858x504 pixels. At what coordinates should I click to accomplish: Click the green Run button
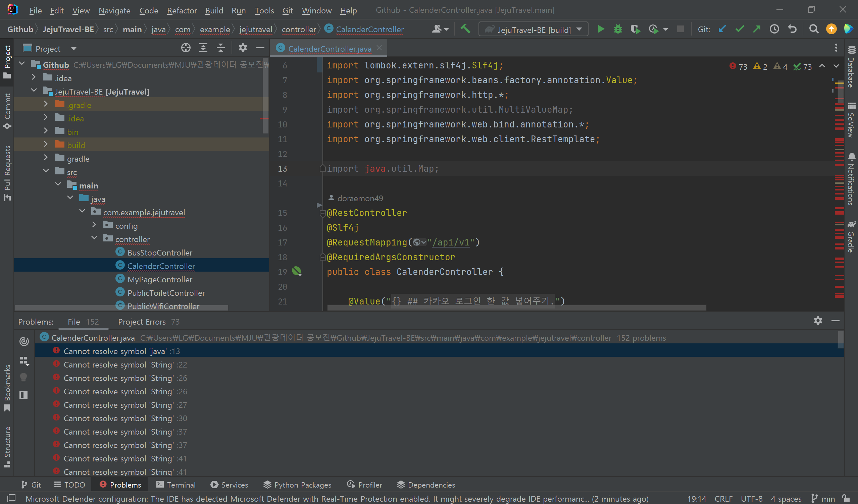tap(601, 29)
